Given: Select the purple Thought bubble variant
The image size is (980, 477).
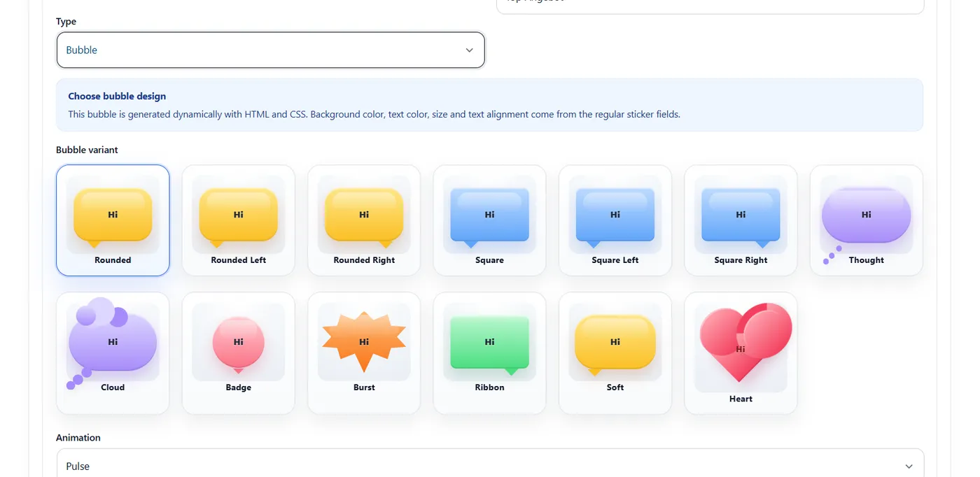Looking at the screenshot, I should (x=867, y=220).
